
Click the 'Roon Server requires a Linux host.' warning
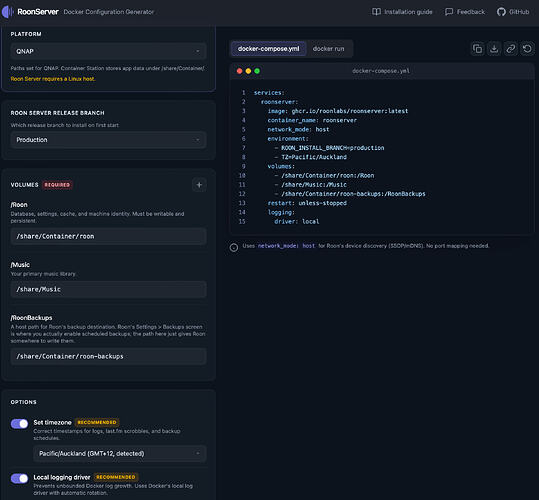53,79
